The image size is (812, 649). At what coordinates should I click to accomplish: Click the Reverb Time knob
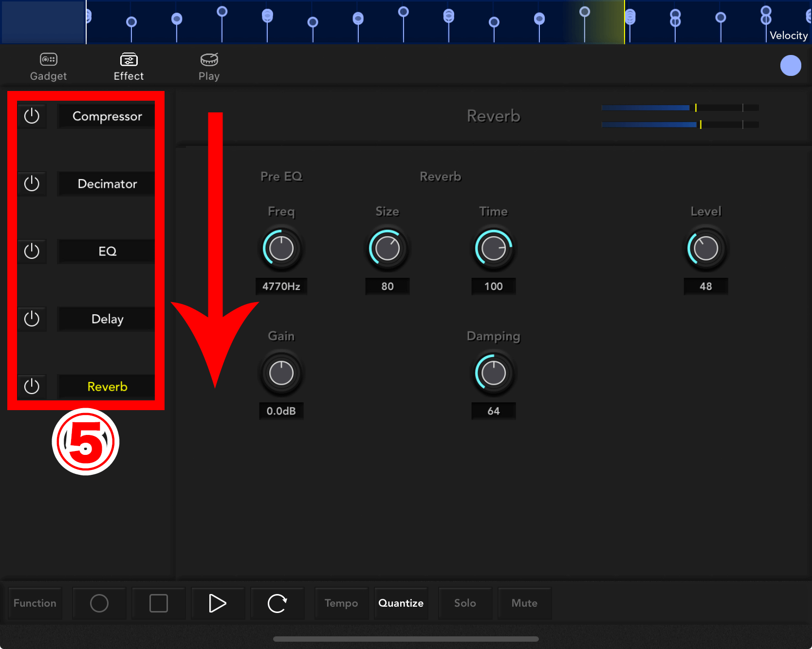pyautogui.click(x=494, y=249)
